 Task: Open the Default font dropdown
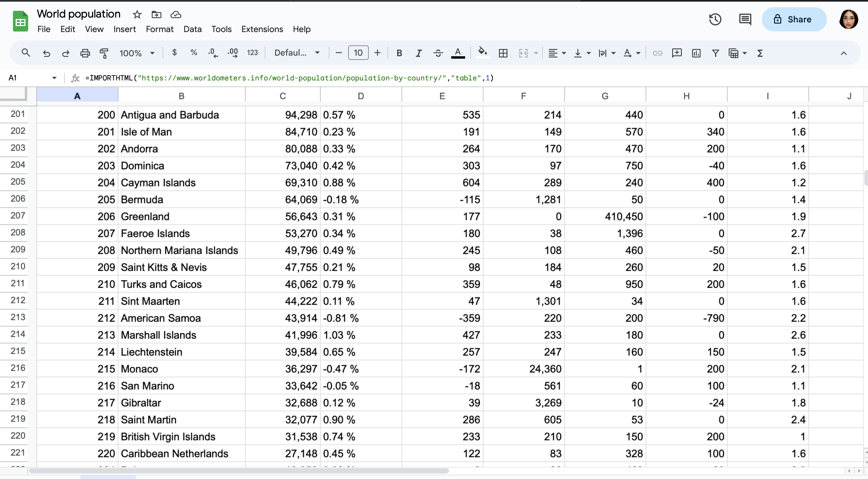coord(296,53)
